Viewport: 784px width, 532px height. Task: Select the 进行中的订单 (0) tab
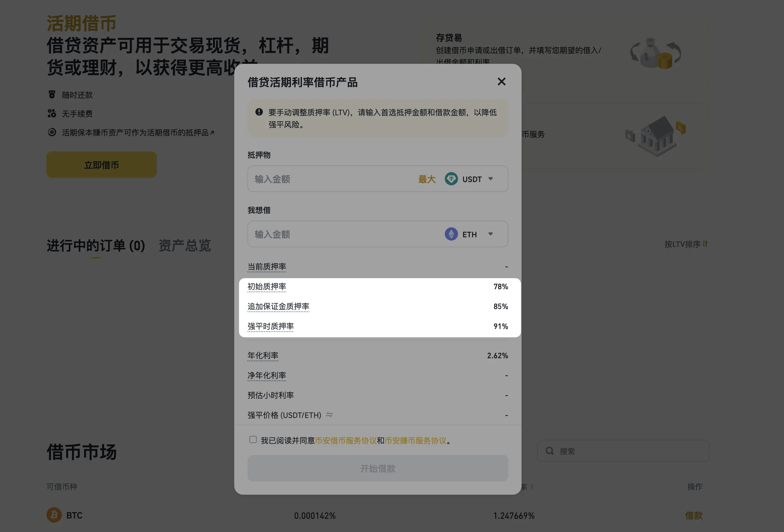(96, 246)
